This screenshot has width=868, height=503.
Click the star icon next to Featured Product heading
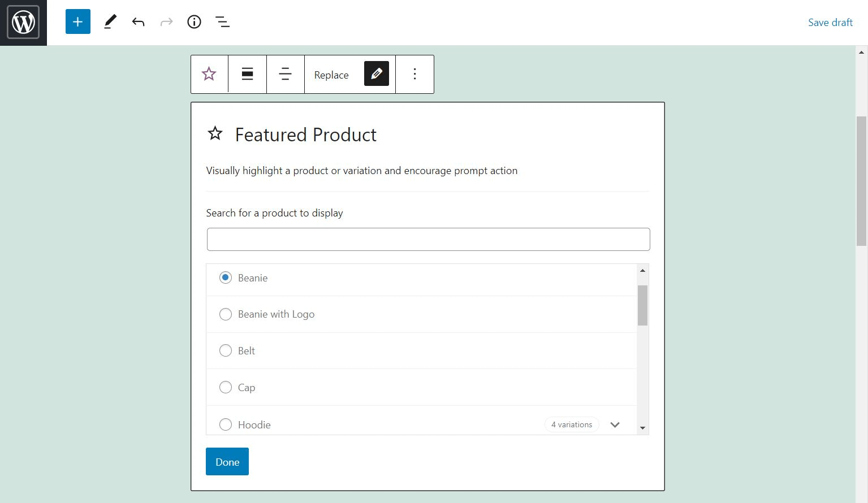click(215, 134)
